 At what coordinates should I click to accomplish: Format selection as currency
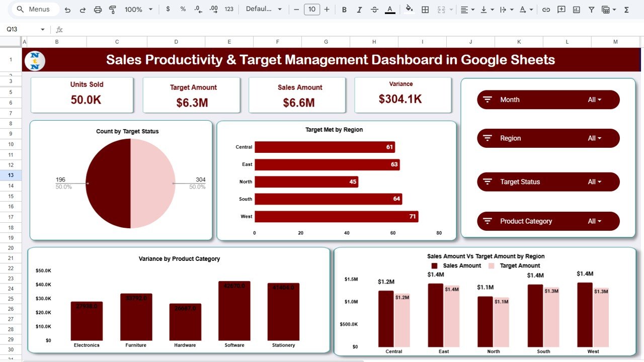pos(168,9)
